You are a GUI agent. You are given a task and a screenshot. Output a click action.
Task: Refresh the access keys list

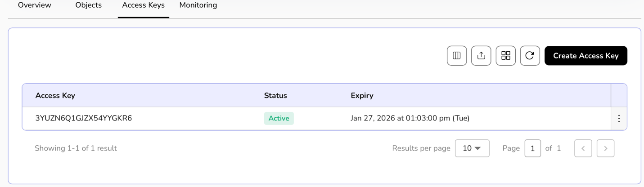pyautogui.click(x=530, y=56)
